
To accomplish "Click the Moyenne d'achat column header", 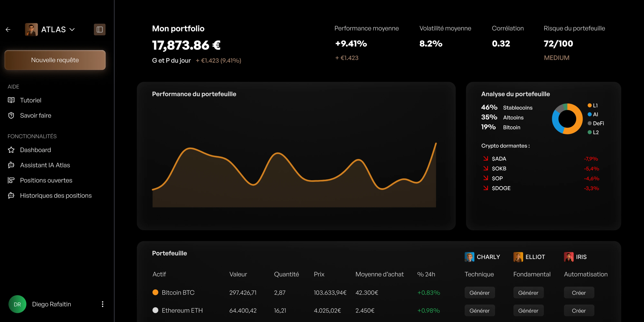I will pyautogui.click(x=379, y=274).
